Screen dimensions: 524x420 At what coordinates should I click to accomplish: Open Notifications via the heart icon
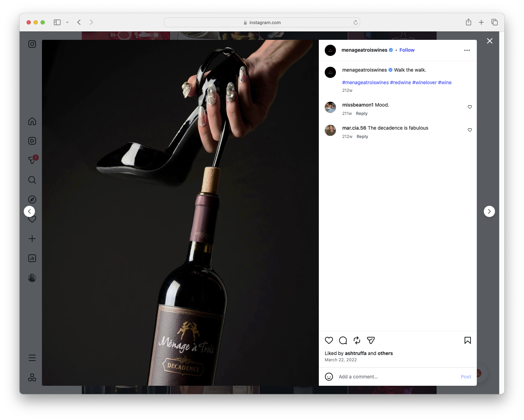coord(32,219)
